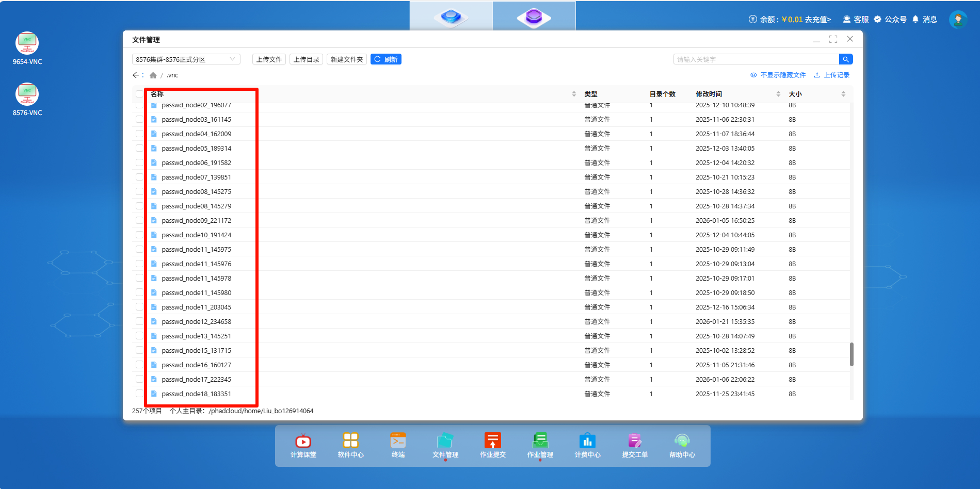Open the 计算课堂 dock icon
The width and height of the screenshot is (980, 489).
pyautogui.click(x=303, y=445)
